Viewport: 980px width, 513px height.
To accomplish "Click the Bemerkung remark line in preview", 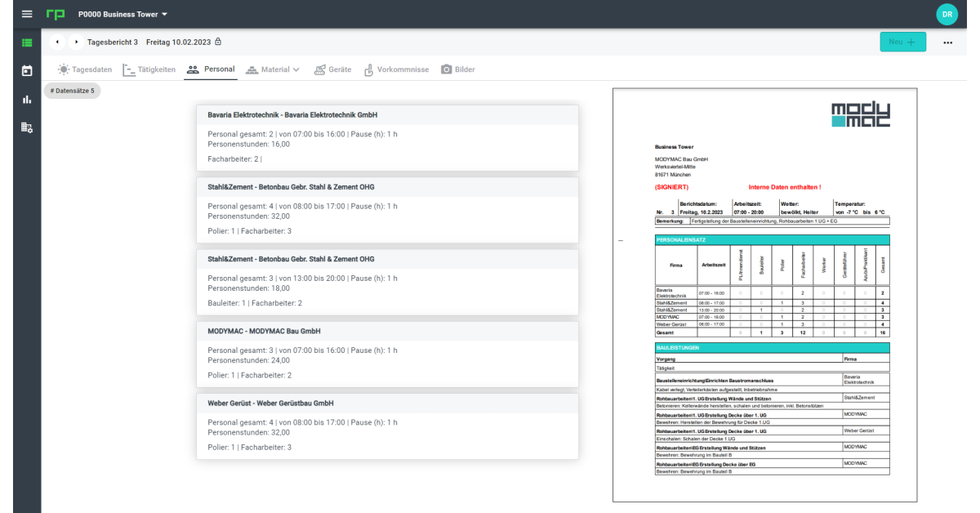I will tap(773, 221).
